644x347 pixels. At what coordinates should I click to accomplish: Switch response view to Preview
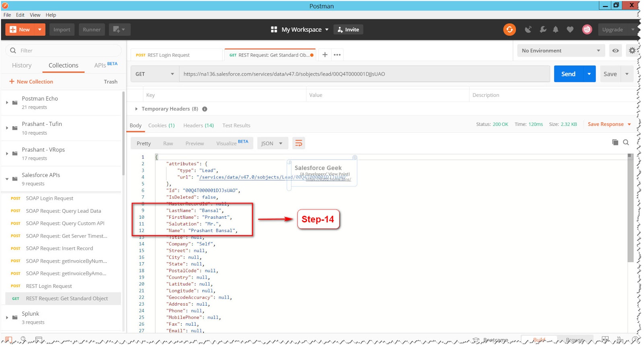(x=194, y=144)
